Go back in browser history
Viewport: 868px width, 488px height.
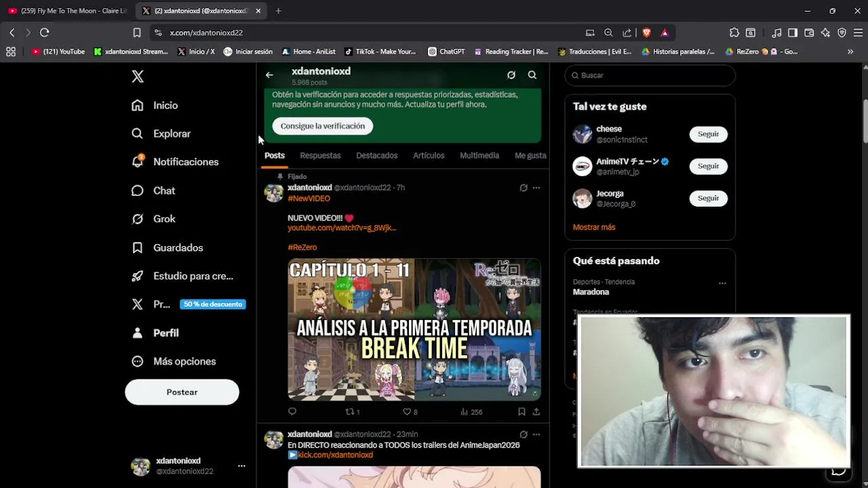[12, 33]
